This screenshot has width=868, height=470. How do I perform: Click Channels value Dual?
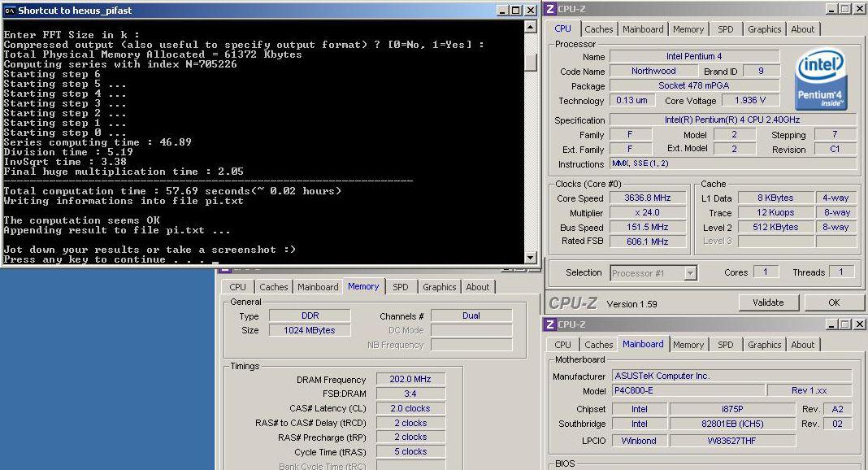(x=471, y=316)
